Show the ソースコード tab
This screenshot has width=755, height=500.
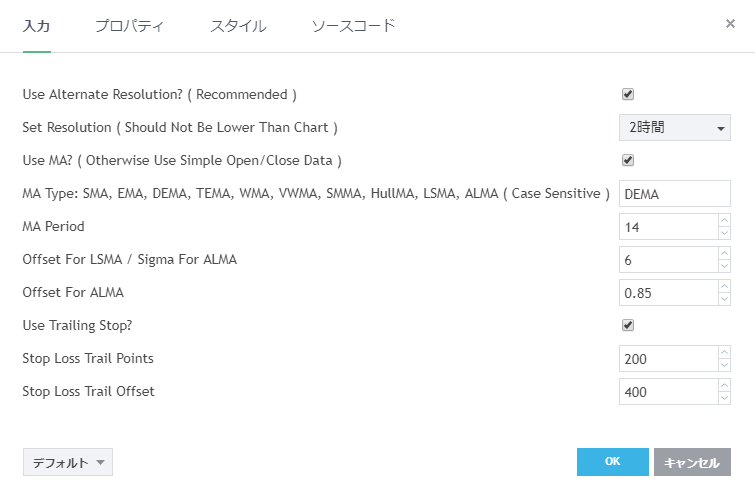pyautogui.click(x=353, y=26)
